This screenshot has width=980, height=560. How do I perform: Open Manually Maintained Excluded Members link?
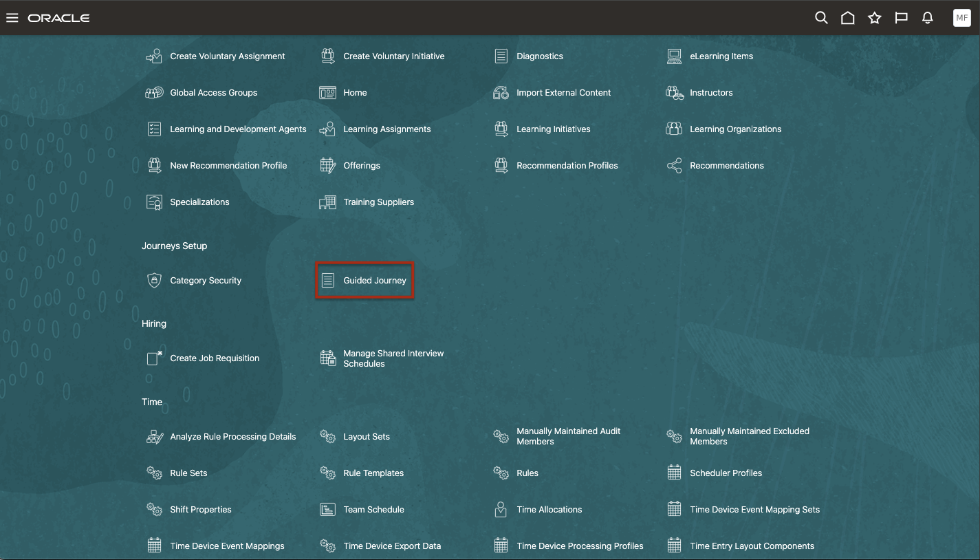(750, 436)
